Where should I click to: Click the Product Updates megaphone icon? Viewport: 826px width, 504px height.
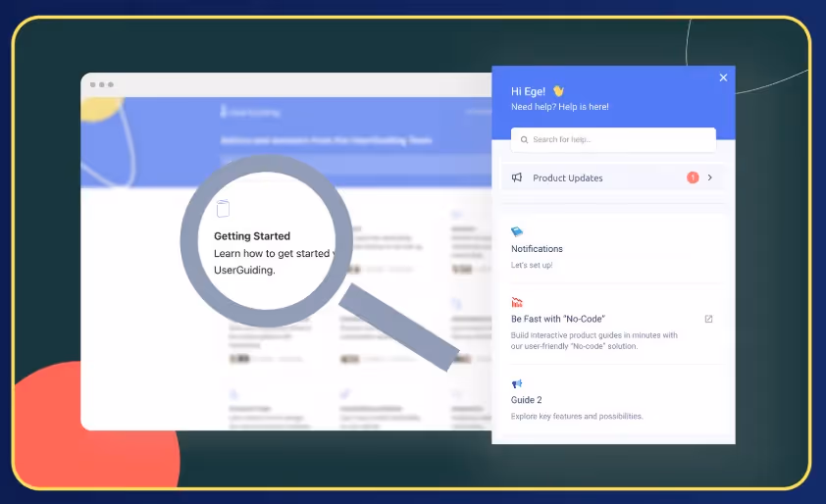click(517, 177)
